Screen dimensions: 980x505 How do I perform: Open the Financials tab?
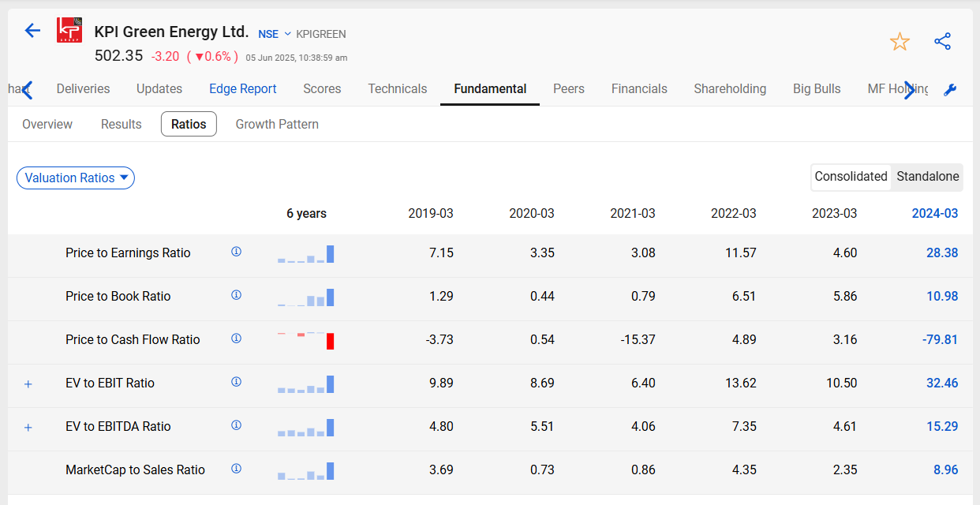click(x=639, y=89)
